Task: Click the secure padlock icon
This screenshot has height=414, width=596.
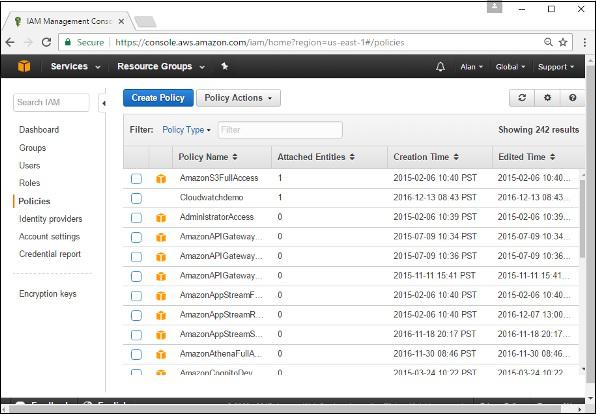Action: pyautogui.click(x=68, y=42)
